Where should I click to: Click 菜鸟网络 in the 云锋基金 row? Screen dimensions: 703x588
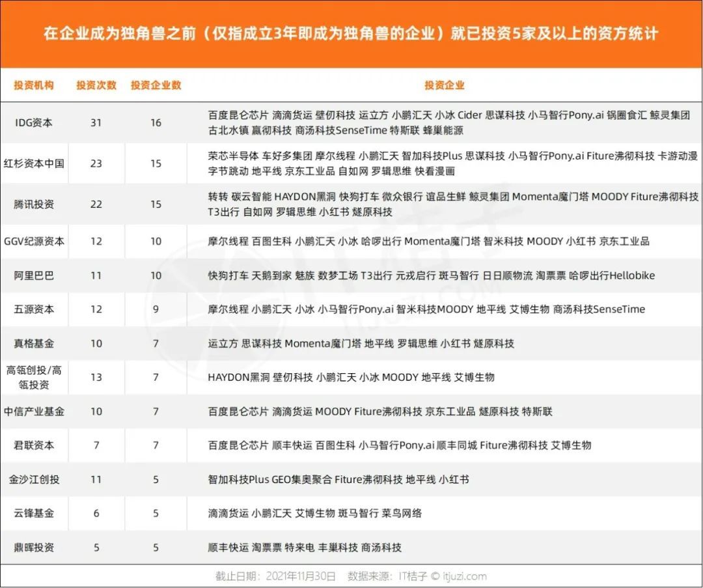click(402, 513)
